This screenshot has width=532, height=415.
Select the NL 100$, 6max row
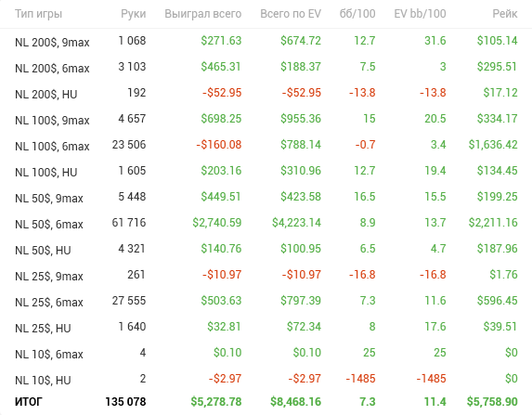click(266, 145)
